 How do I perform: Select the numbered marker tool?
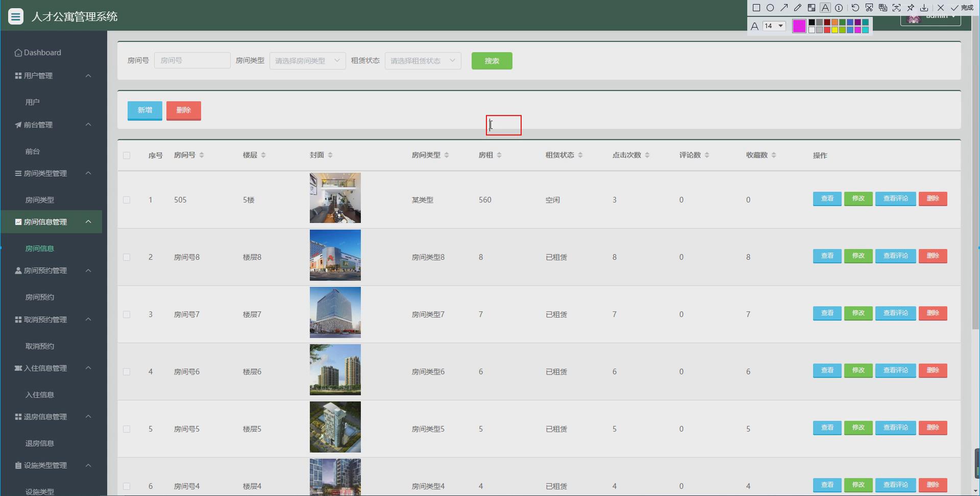(839, 8)
